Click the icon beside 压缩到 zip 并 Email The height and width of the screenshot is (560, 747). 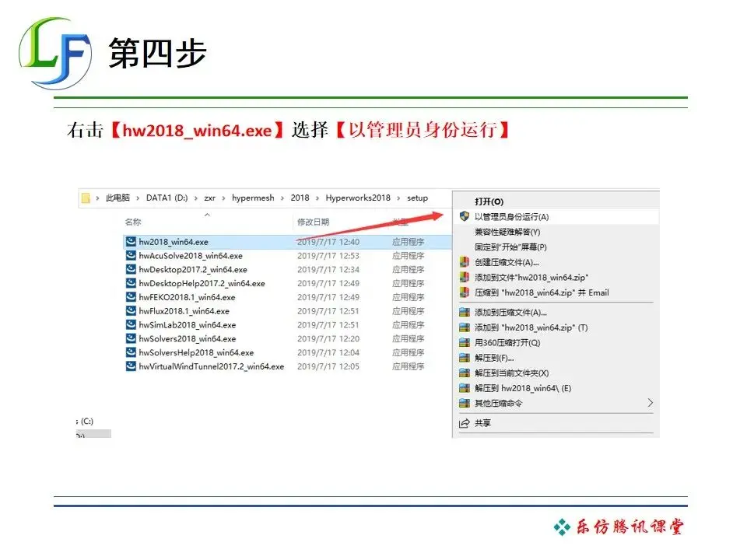[465, 292]
